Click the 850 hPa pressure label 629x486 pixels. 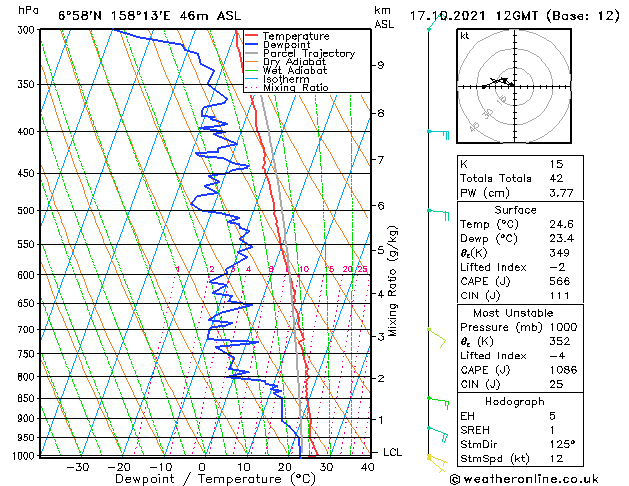click(x=28, y=399)
